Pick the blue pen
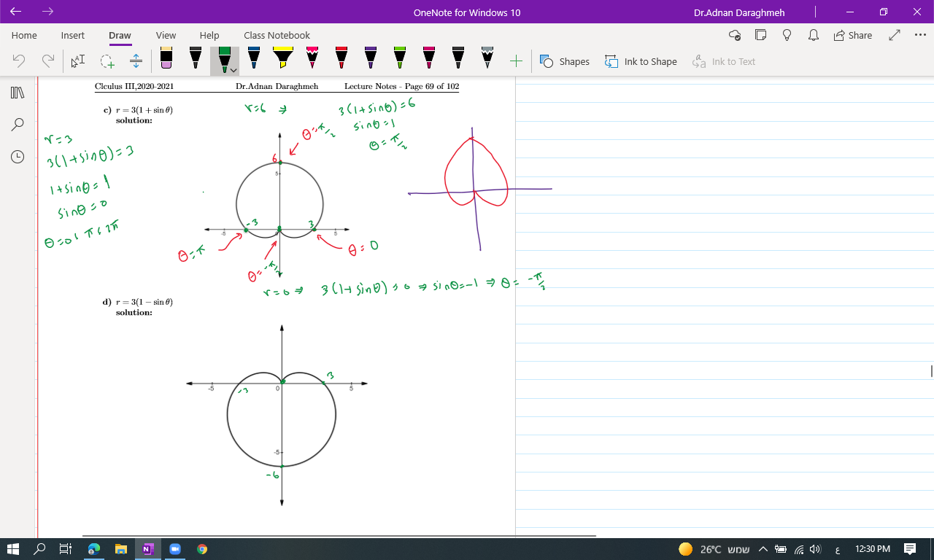Image resolution: width=934 pixels, height=560 pixels. (254, 58)
